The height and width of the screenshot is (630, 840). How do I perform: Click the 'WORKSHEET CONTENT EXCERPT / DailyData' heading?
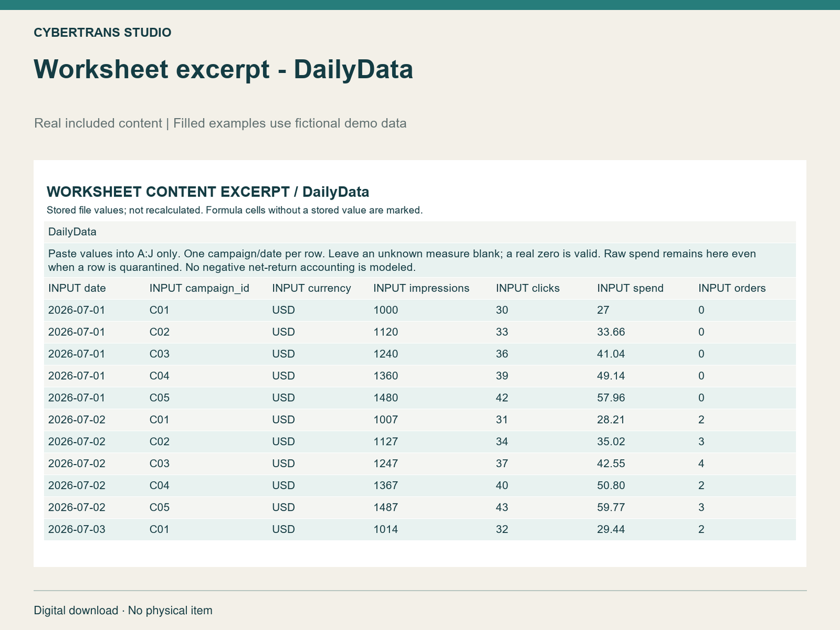[x=208, y=192]
